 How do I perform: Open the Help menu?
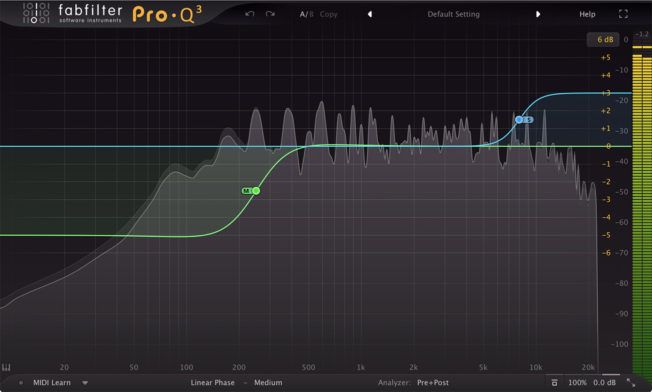tap(587, 14)
